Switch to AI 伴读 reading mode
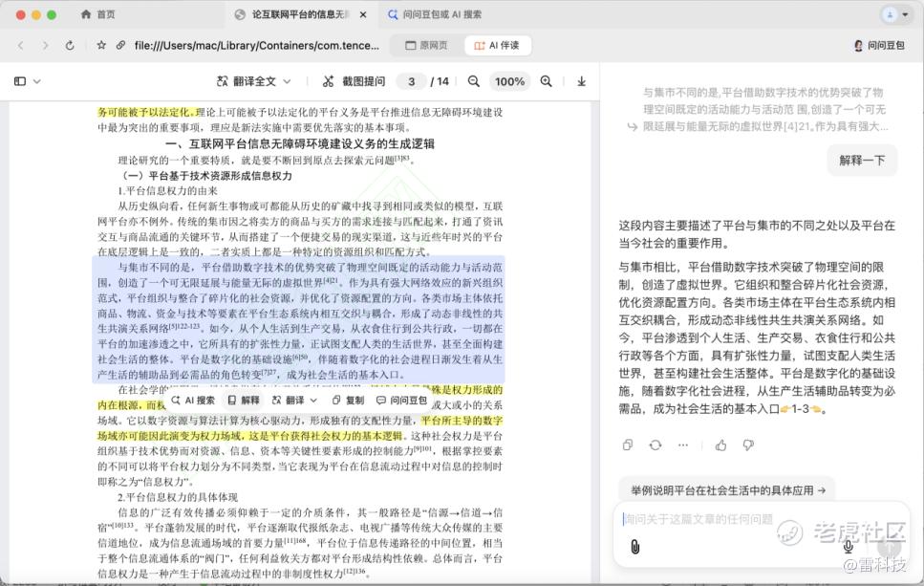Image resolution: width=924 pixels, height=586 pixels. (498, 45)
